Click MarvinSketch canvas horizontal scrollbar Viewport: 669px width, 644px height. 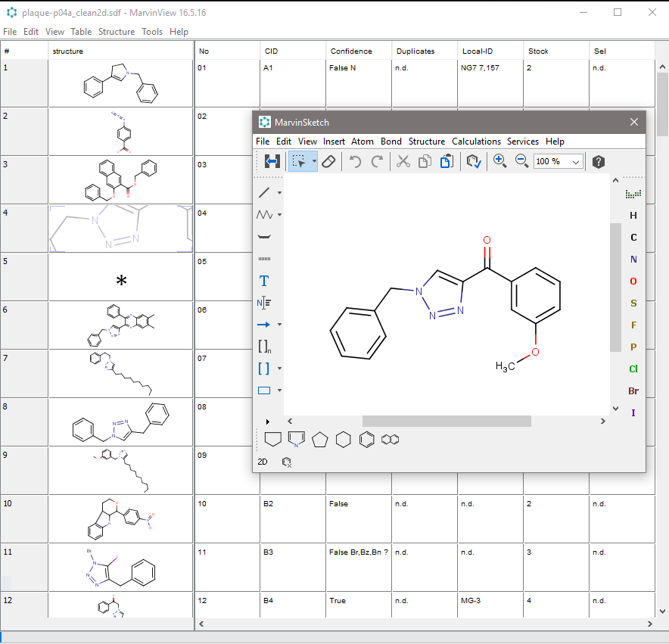[x=447, y=422]
